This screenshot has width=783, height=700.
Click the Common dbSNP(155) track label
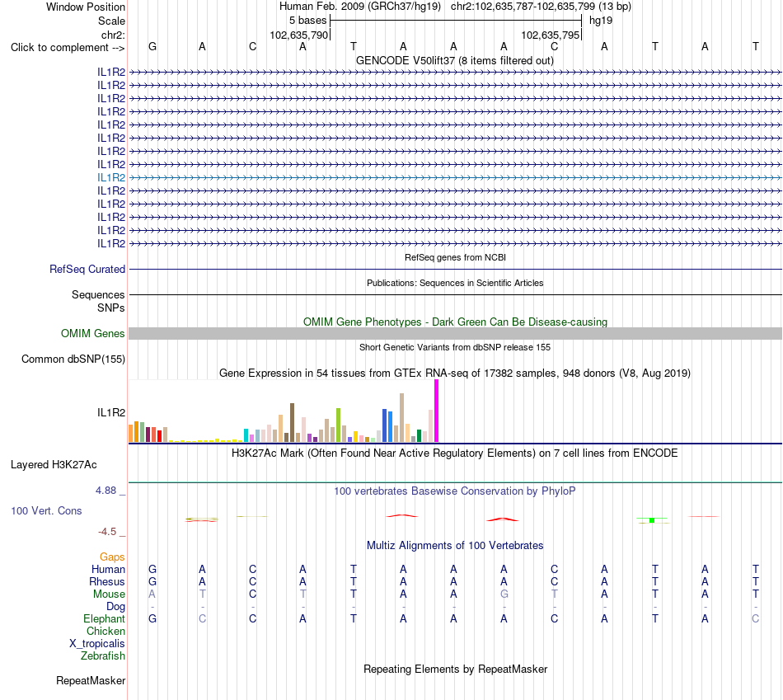(73, 359)
